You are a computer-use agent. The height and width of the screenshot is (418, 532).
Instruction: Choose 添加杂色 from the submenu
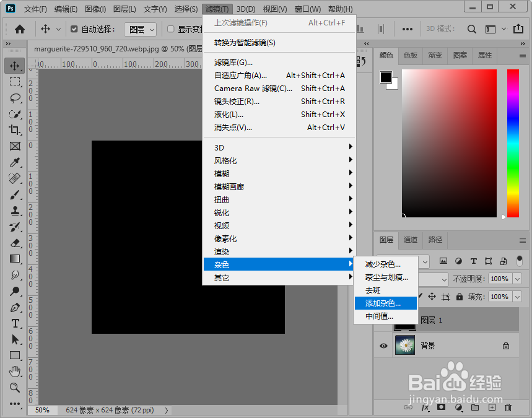point(385,303)
